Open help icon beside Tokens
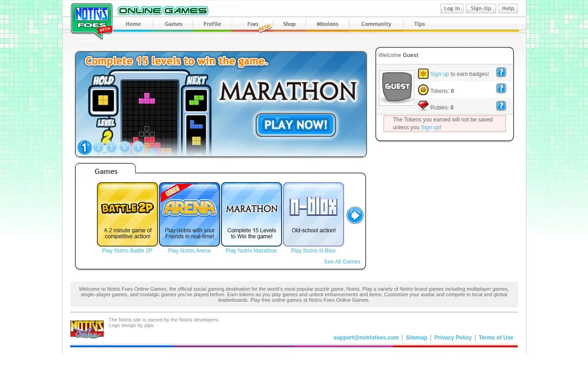This screenshot has width=588, height=368. [x=501, y=88]
